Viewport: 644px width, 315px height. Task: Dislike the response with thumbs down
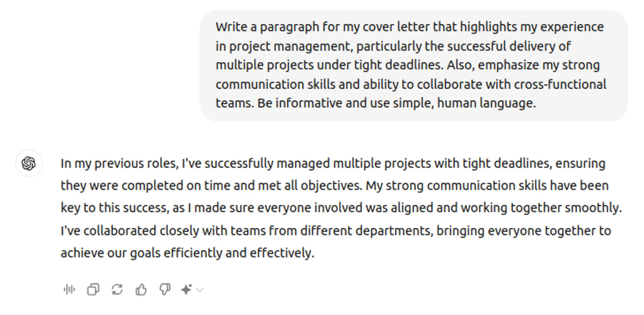coord(165,289)
